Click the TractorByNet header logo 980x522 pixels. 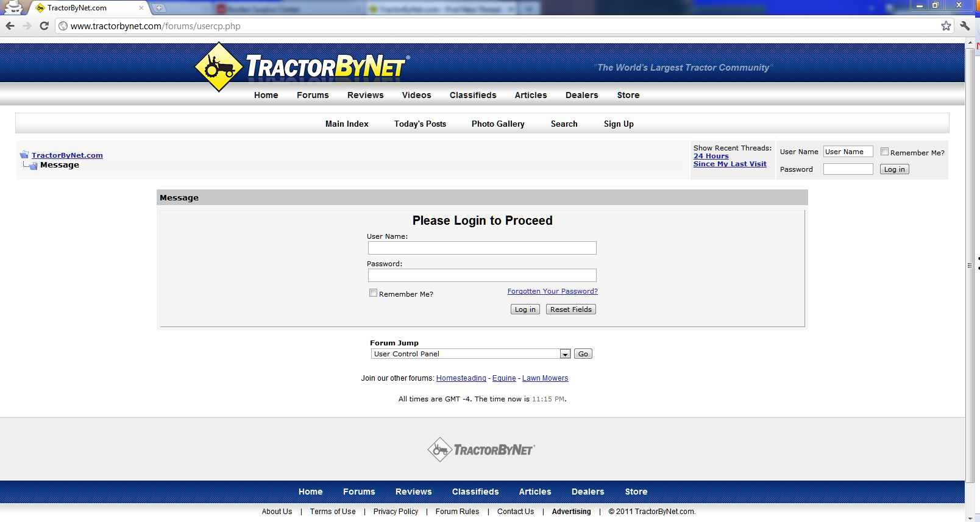(x=302, y=66)
